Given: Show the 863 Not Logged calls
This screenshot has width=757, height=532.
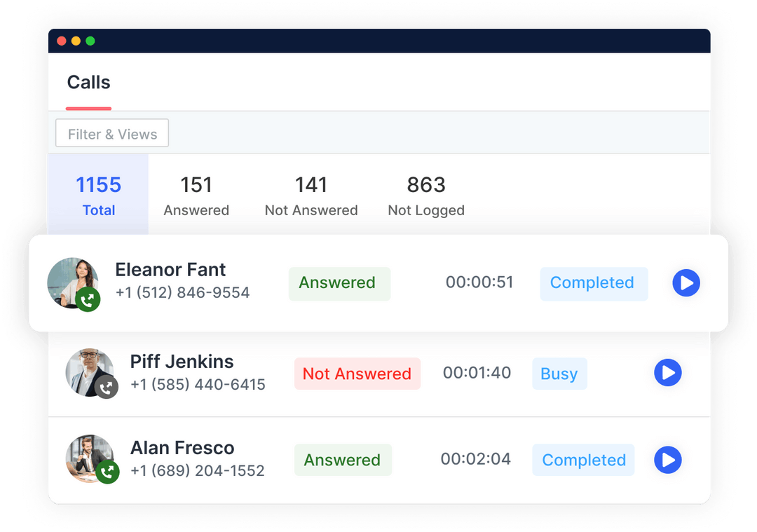Looking at the screenshot, I should (426, 195).
